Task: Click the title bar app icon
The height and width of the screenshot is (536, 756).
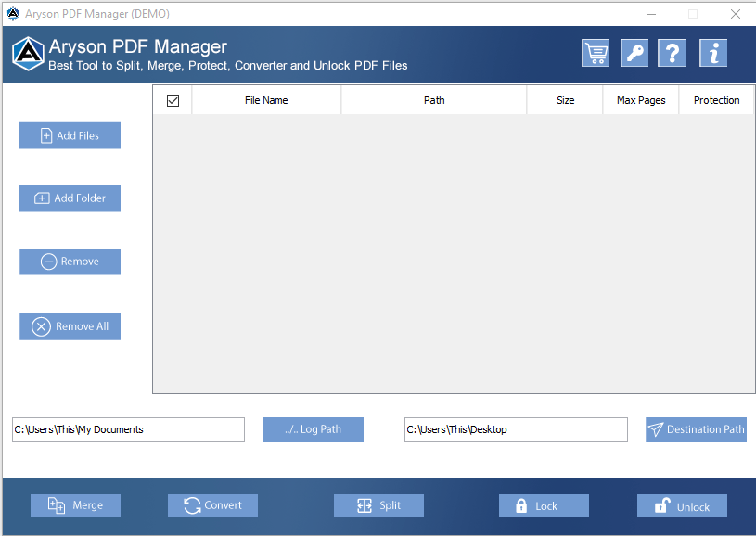Action: (13, 14)
